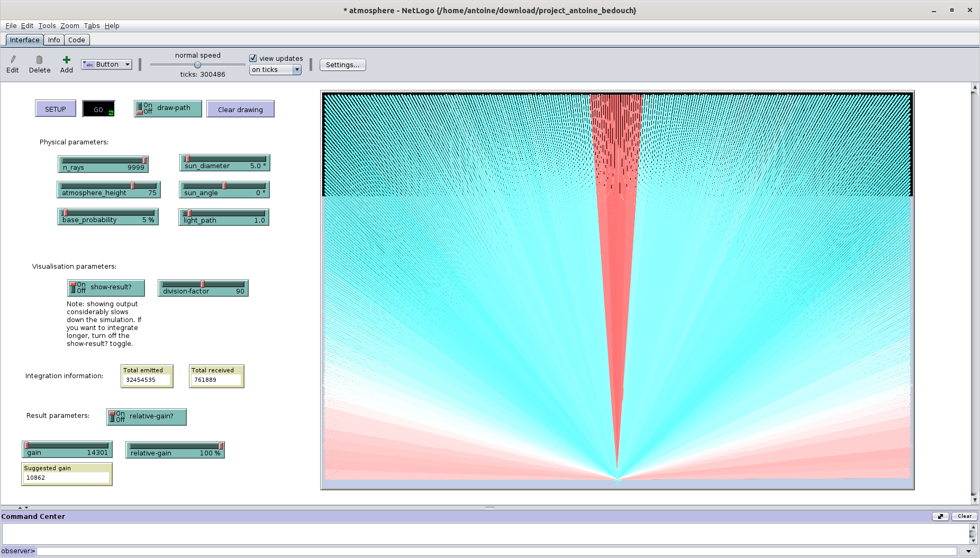Switch to the Code tab
980x558 pixels.
[x=76, y=40]
